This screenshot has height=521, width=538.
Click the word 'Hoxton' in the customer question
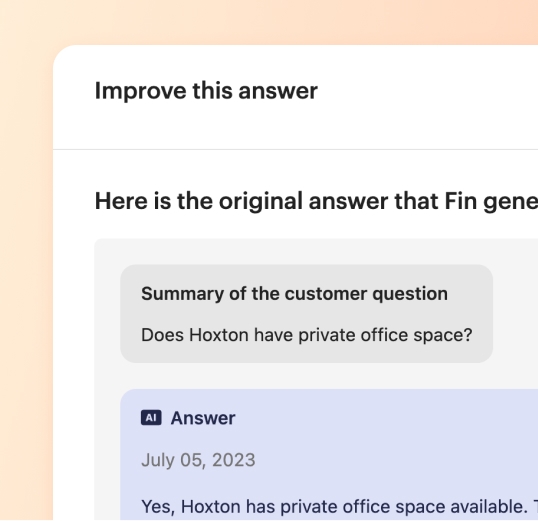point(219,335)
